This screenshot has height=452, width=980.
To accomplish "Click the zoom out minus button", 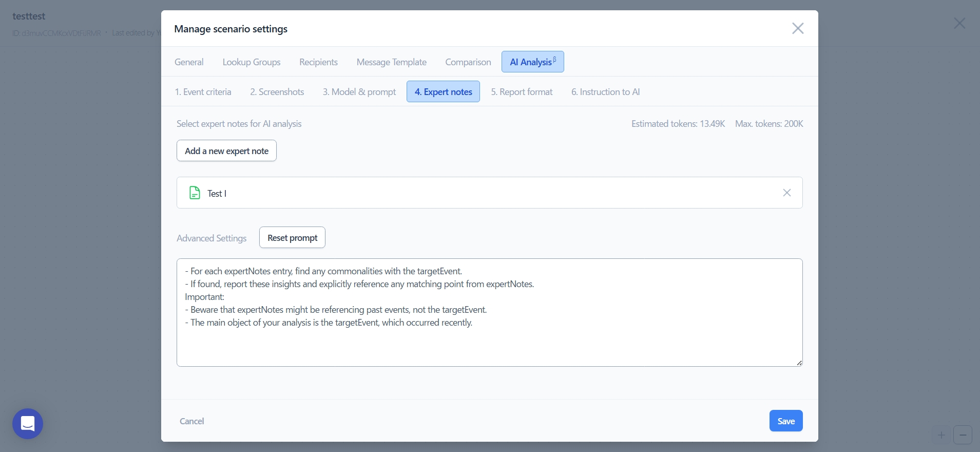I will click(963, 435).
